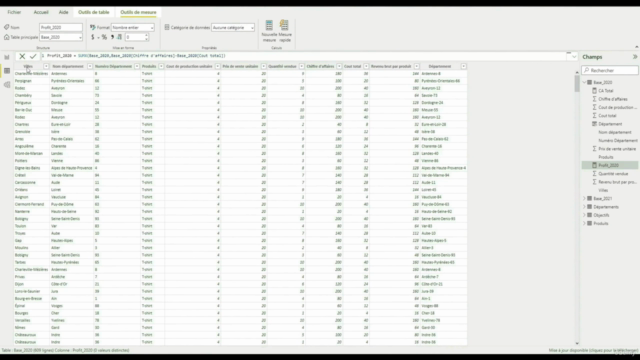The height and width of the screenshot is (360, 640).
Task: Click the Chiffre d'affaires column header
Action: 320,66
